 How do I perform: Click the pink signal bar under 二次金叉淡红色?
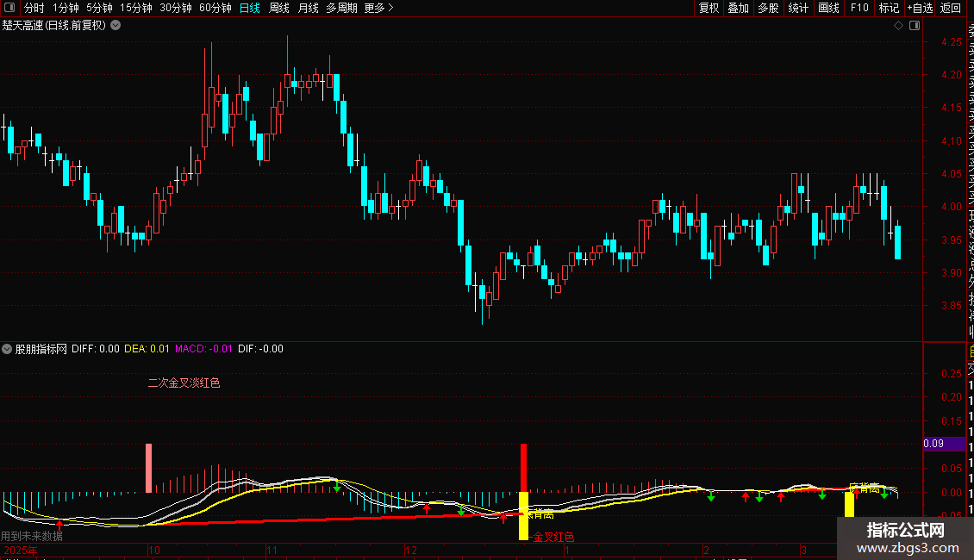[148, 468]
